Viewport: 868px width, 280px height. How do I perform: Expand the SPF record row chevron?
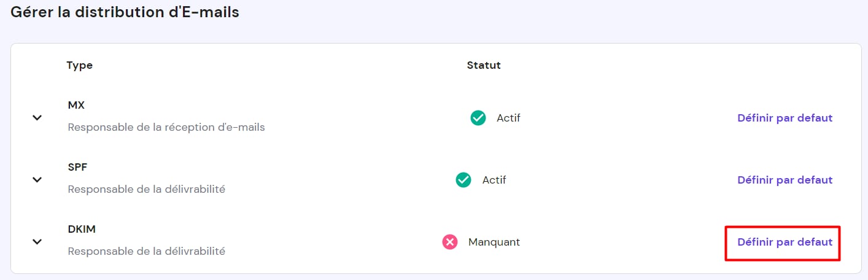tap(37, 179)
